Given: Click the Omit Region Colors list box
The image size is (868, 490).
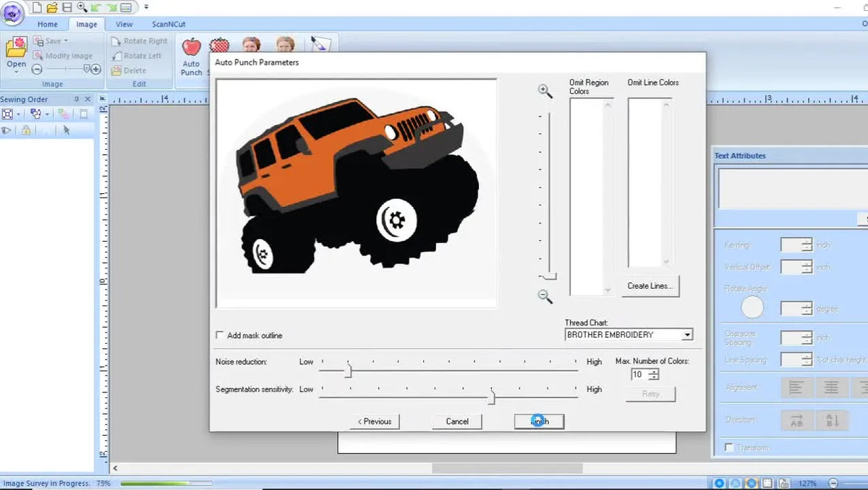Looking at the screenshot, I should point(592,197).
